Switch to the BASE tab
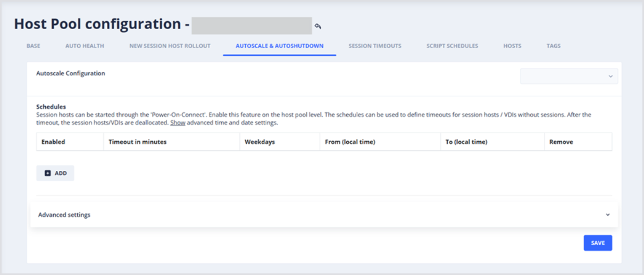The height and width of the screenshot is (275, 644). (x=33, y=46)
